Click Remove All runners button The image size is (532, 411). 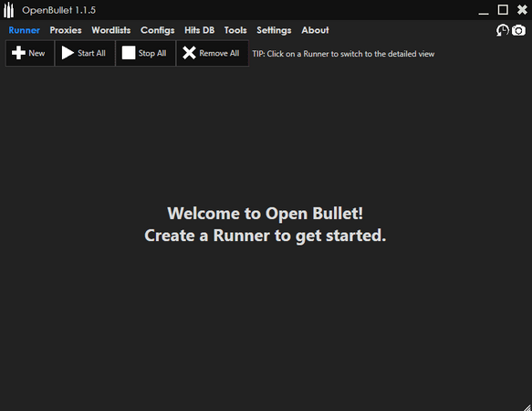pyautogui.click(x=213, y=53)
